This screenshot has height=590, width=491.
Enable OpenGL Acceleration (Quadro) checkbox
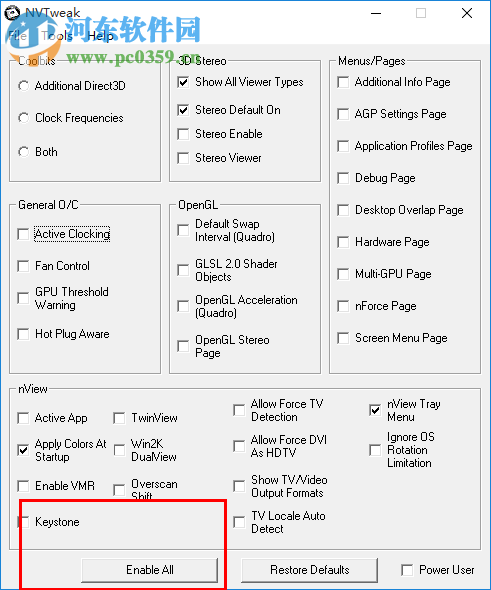point(183,306)
